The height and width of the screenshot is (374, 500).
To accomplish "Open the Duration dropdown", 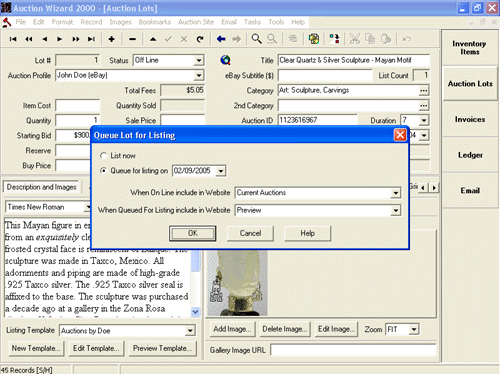I will (424, 120).
